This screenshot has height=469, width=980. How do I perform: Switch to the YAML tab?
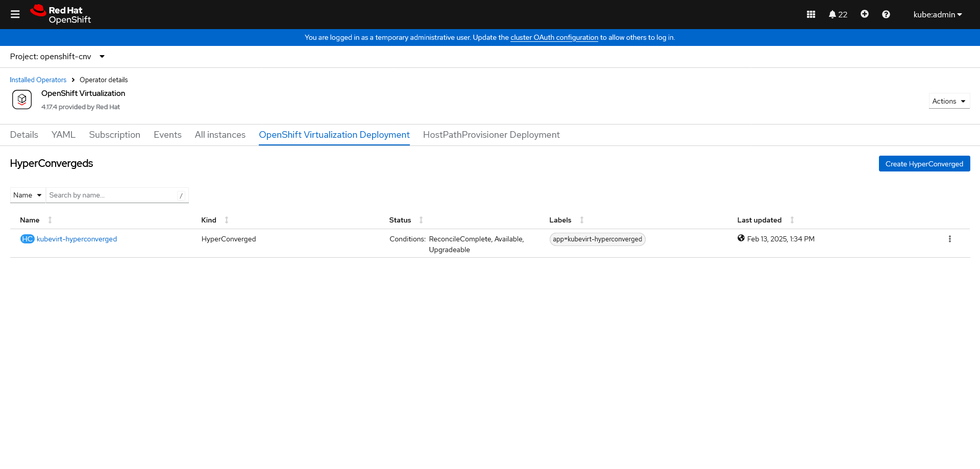(63, 135)
